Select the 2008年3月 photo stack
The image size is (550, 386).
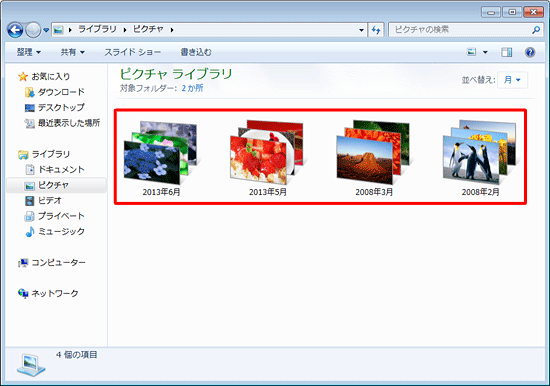[374, 158]
